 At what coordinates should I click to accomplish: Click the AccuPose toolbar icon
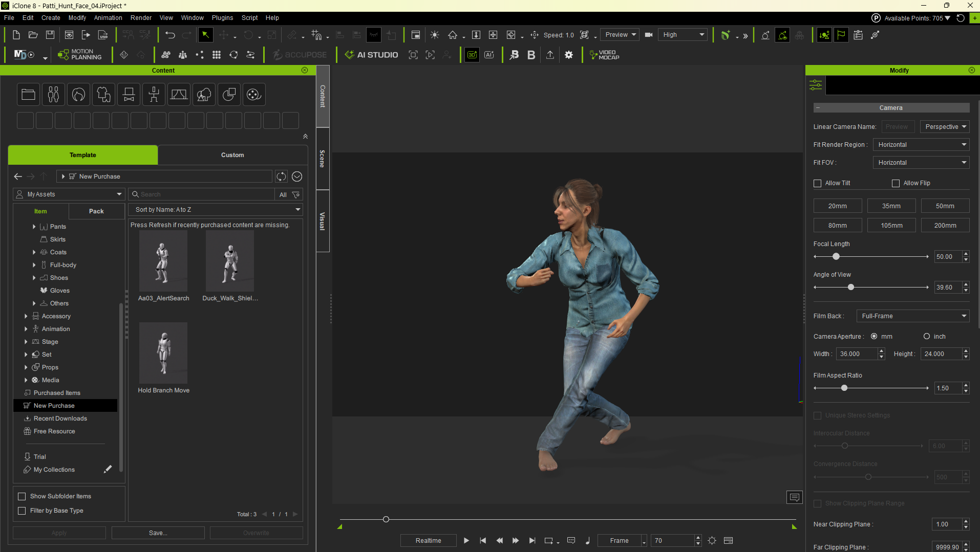click(x=300, y=55)
